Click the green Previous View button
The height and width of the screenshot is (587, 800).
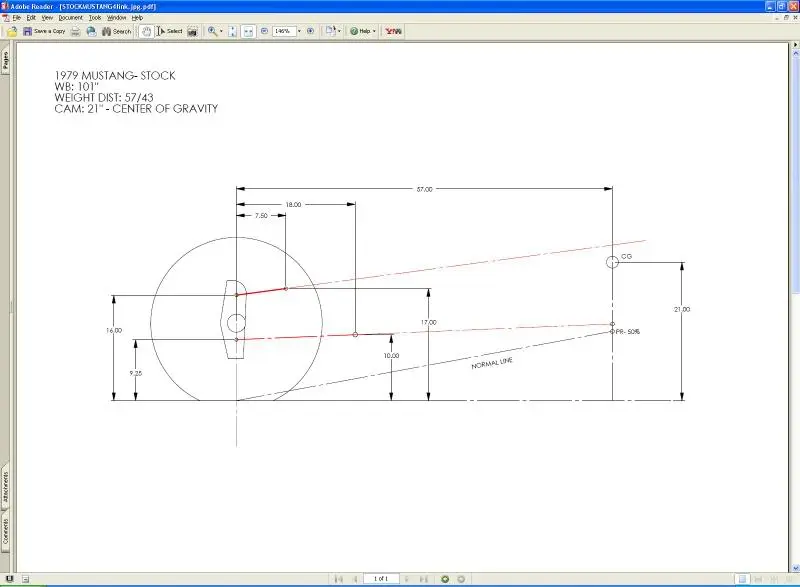coord(445,579)
